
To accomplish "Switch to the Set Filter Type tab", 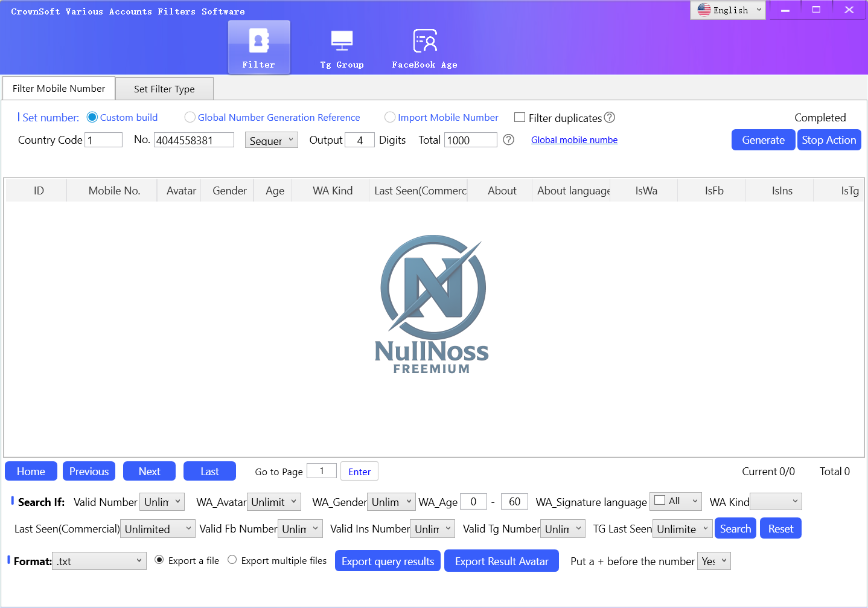I will [164, 89].
